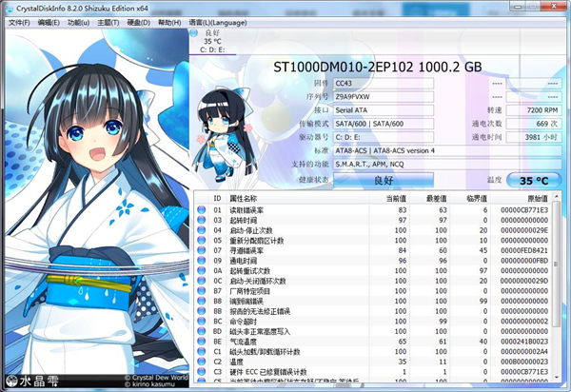
Task: Click the SMART list scrollbar thumb
Action: 556,265
